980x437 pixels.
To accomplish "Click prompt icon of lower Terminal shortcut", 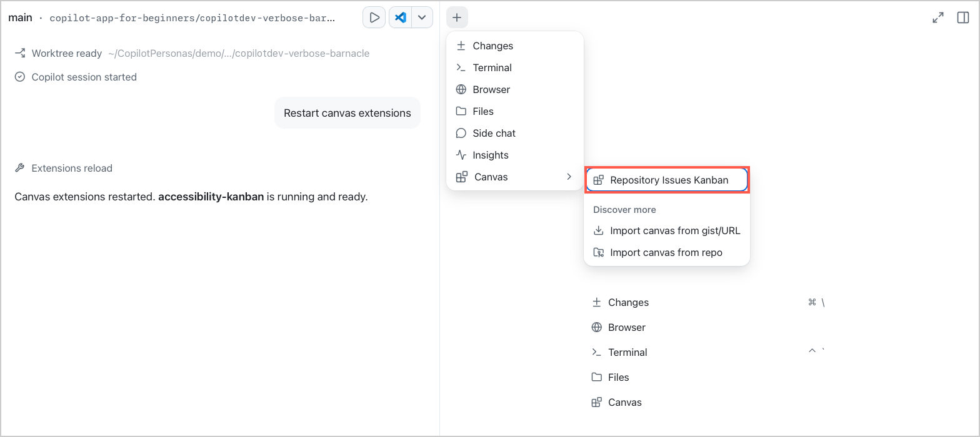I will [596, 352].
